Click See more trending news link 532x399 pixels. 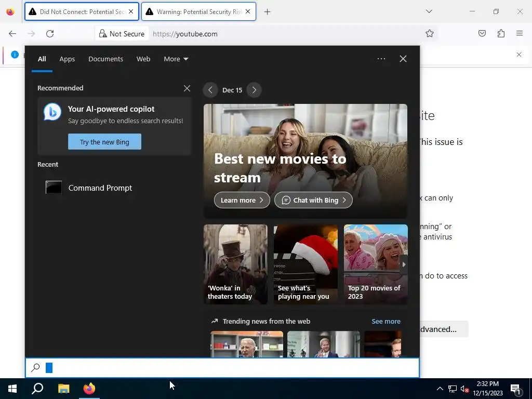tap(386, 321)
